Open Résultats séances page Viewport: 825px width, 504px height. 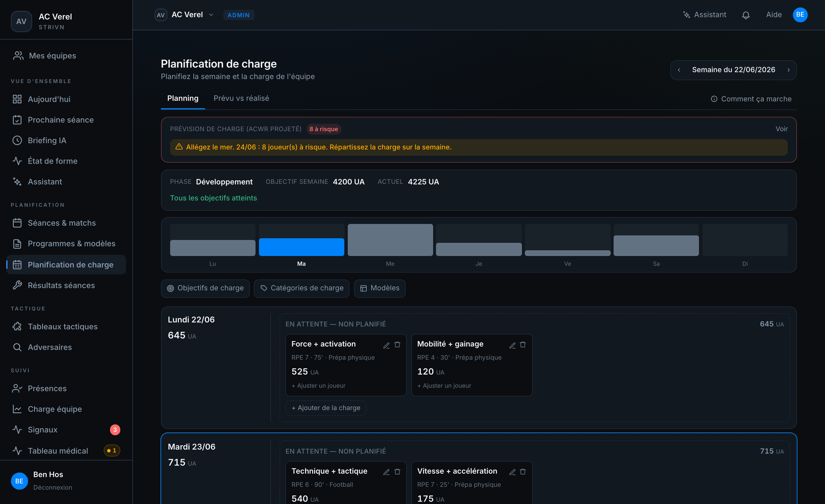[x=66, y=286]
